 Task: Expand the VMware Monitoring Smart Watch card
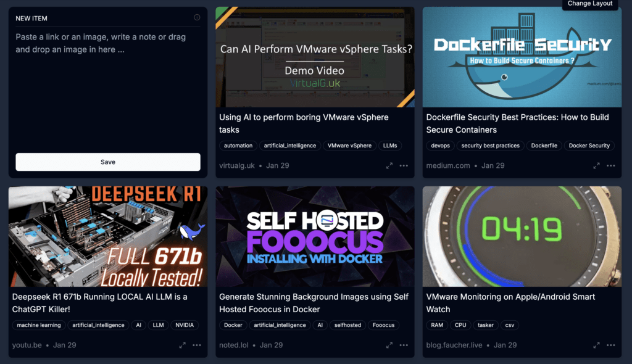(x=597, y=345)
